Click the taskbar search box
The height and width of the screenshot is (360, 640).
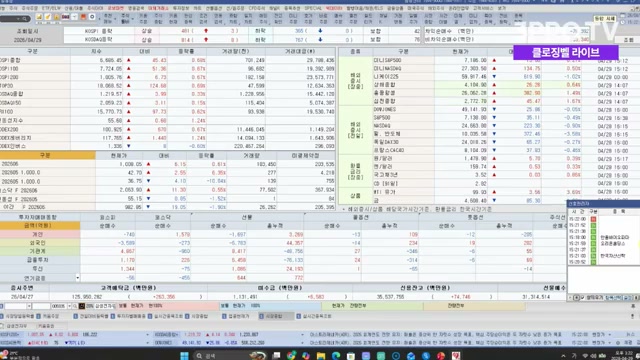pos(231,356)
